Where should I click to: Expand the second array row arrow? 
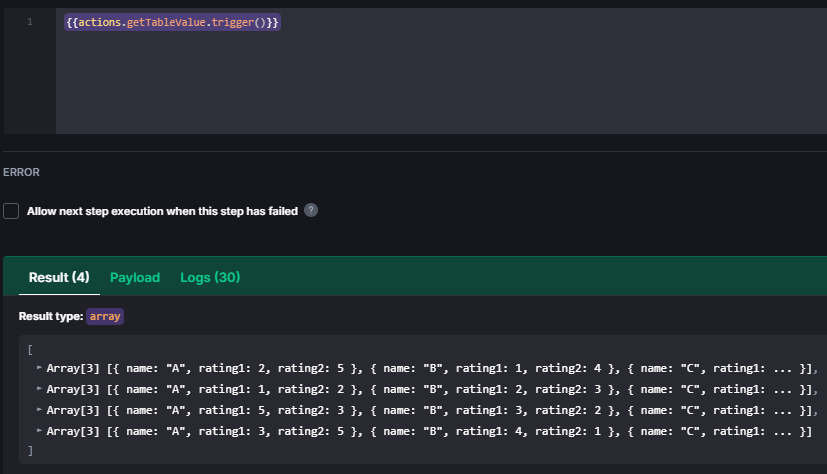(x=39, y=389)
